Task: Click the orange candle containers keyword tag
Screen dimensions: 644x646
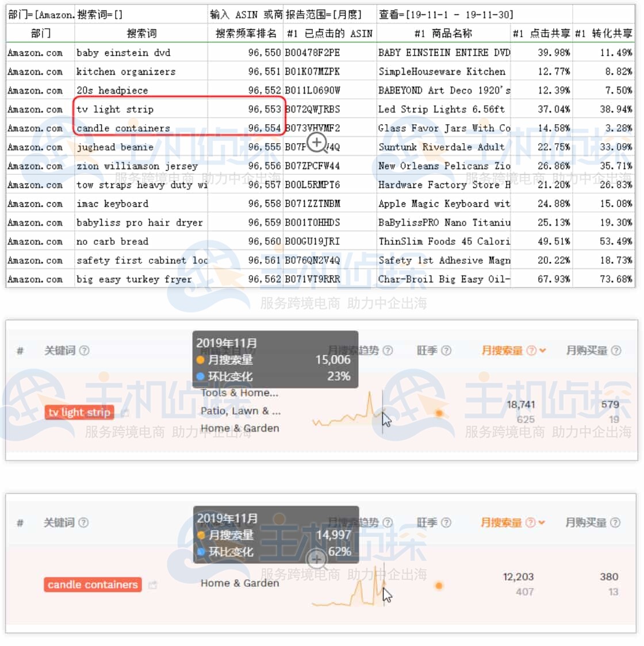Action: [92, 585]
